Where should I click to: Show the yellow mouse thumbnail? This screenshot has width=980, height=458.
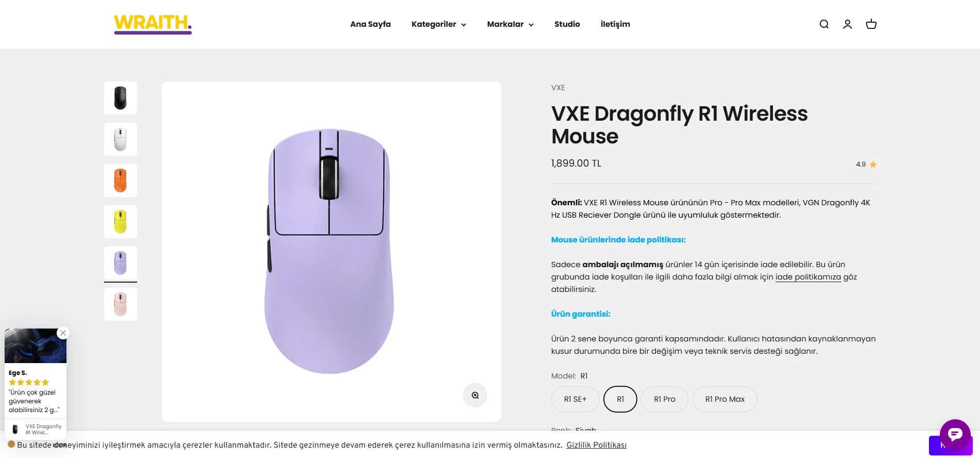tap(121, 222)
